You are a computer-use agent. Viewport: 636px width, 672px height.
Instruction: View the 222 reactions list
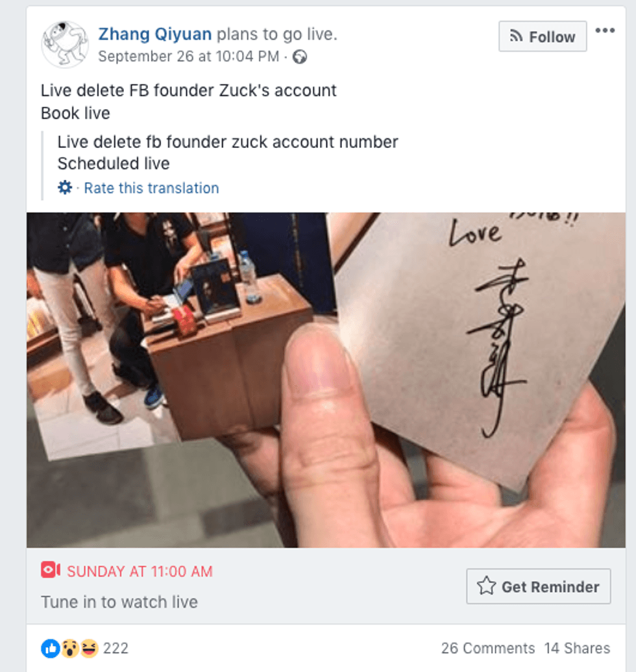[116, 649]
